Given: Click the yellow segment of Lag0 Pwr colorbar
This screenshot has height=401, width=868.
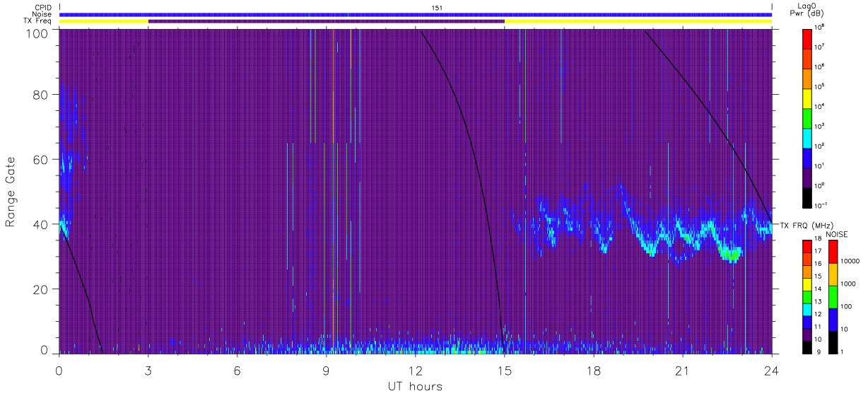Looking at the screenshot, I should (x=807, y=98).
